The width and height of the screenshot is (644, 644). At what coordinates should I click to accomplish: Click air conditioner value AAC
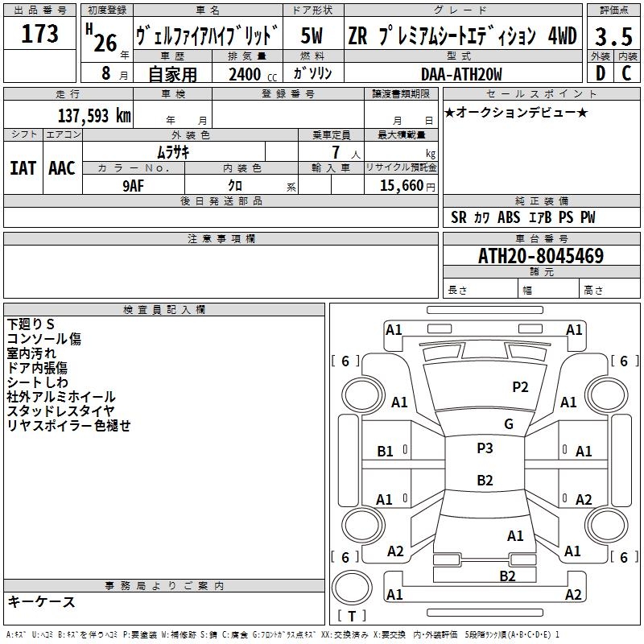62,168
